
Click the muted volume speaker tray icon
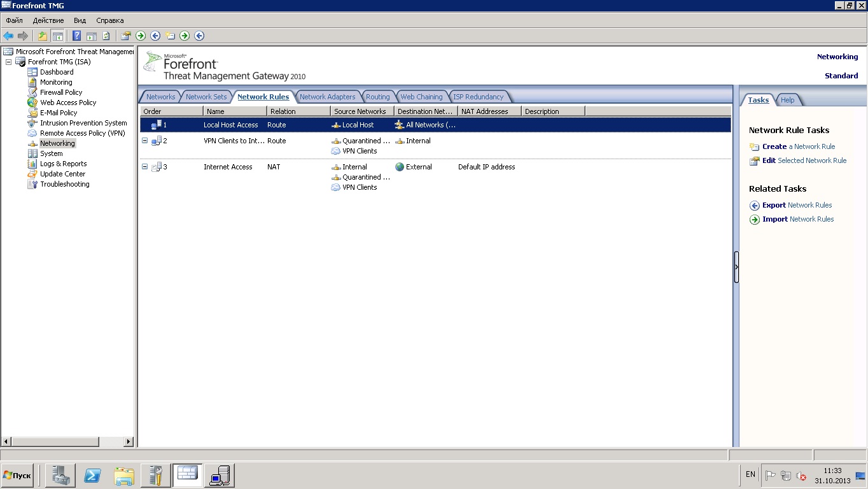click(x=802, y=476)
